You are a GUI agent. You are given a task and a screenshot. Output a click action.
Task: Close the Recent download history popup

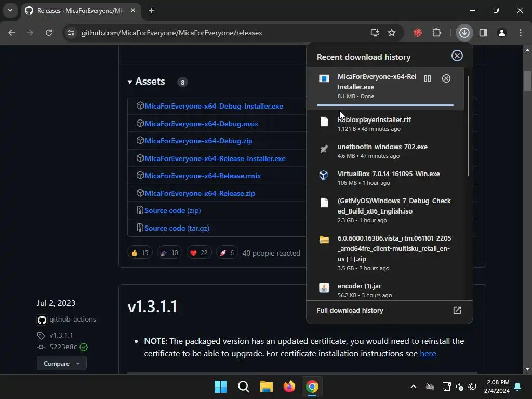click(457, 56)
